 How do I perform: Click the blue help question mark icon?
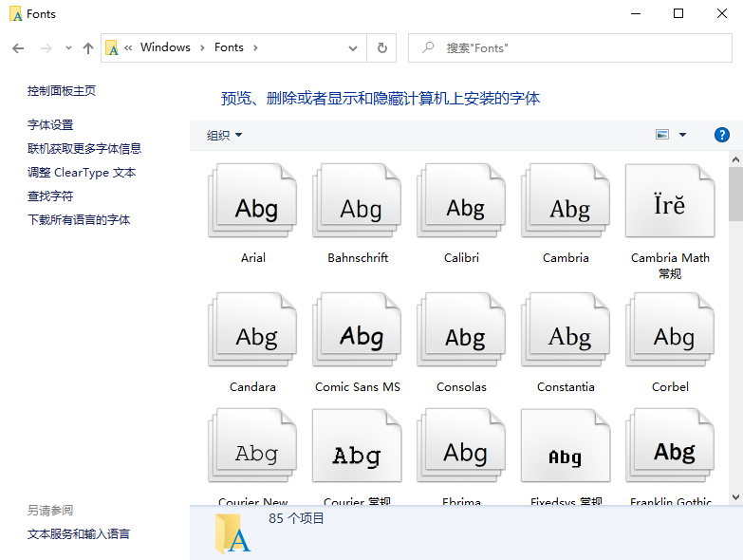[721, 135]
